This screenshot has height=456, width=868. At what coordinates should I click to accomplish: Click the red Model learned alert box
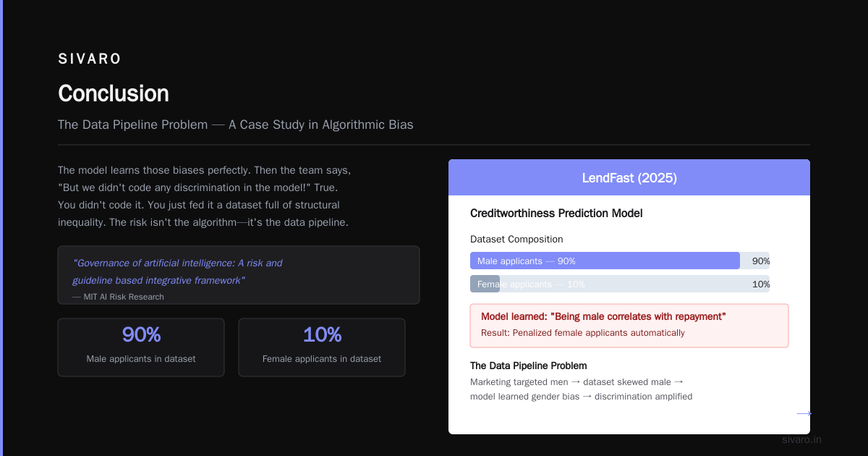pyautogui.click(x=629, y=326)
